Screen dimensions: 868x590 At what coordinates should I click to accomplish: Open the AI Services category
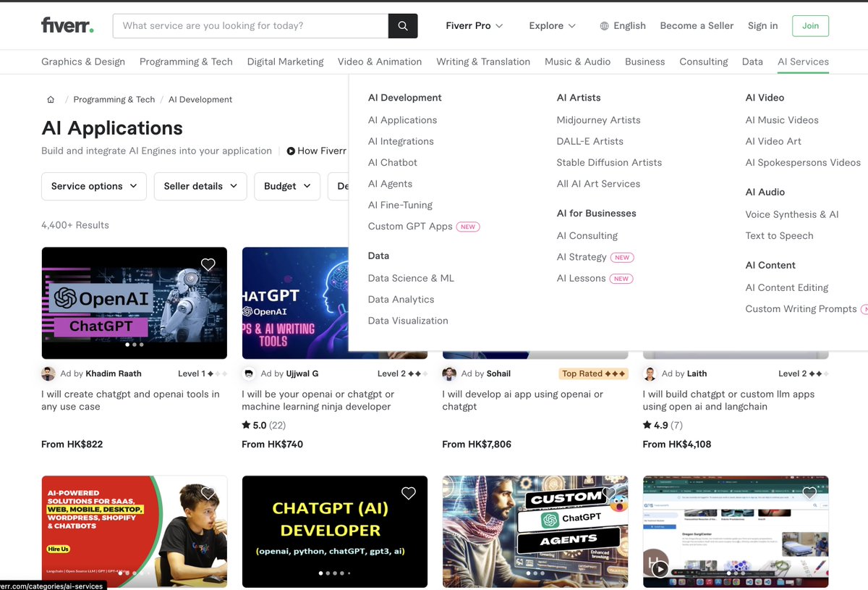803,62
